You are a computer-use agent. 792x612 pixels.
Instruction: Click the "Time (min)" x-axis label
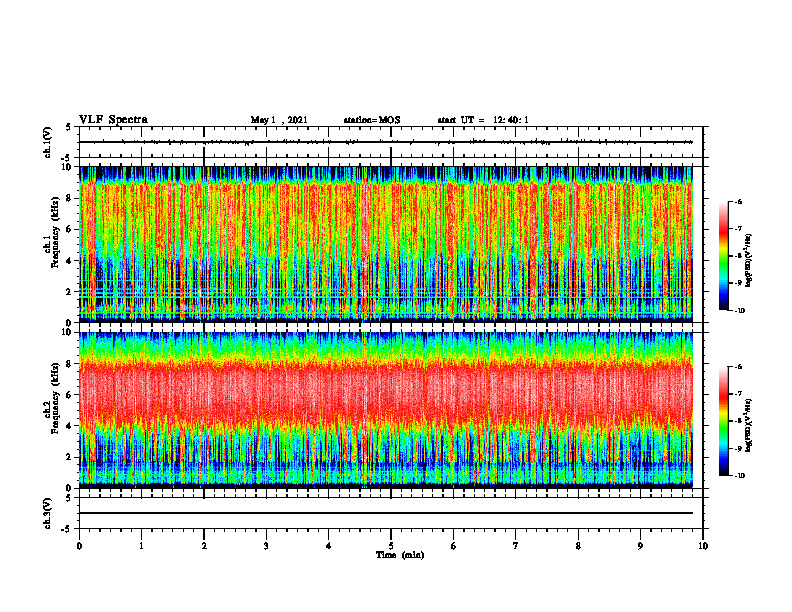pyautogui.click(x=400, y=555)
